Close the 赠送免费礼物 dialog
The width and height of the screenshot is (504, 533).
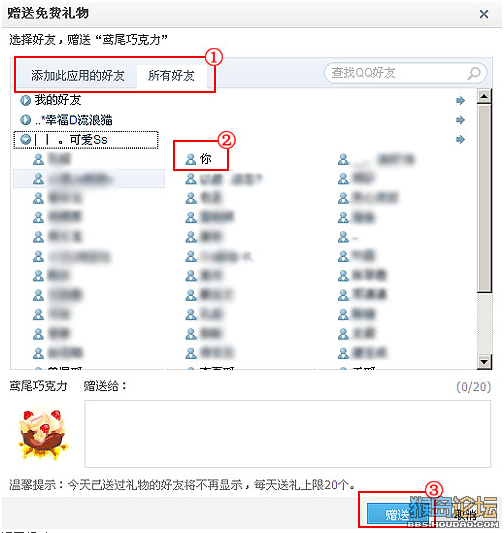coord(484,14)
